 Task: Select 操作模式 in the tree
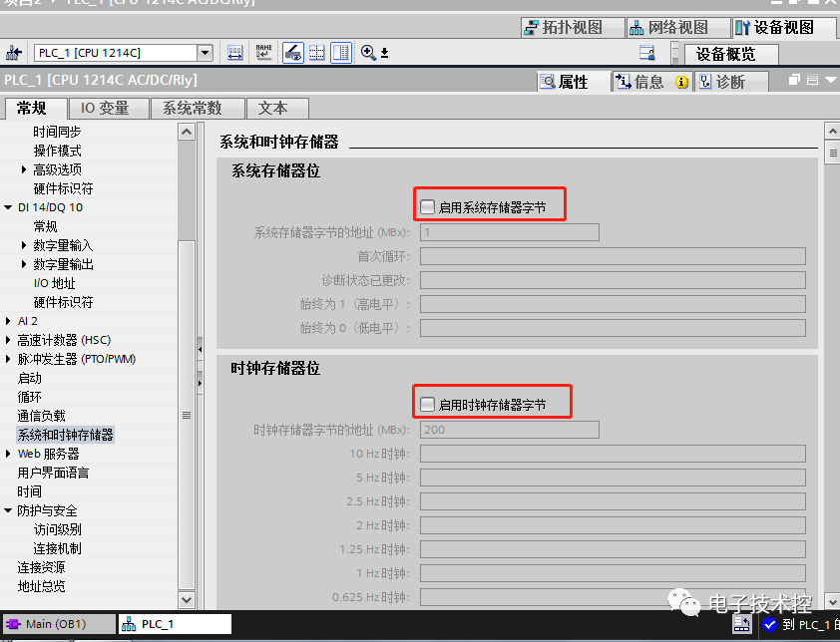57,151
